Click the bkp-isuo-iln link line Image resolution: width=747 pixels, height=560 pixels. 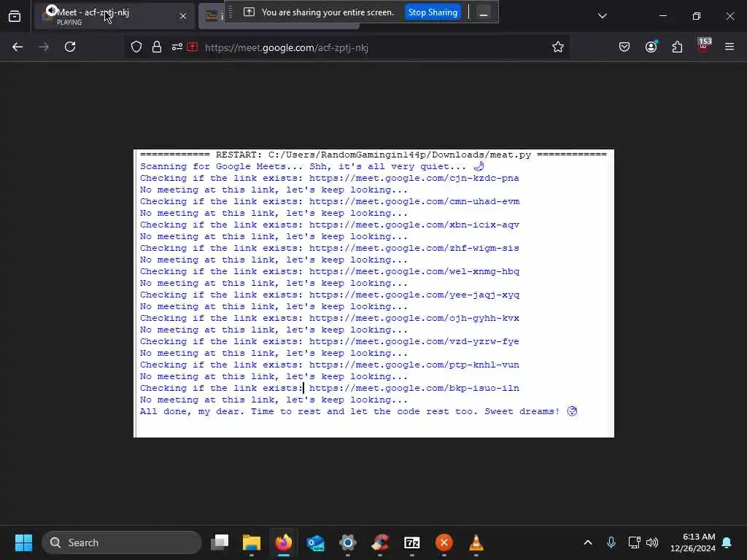tap(330, 388)
